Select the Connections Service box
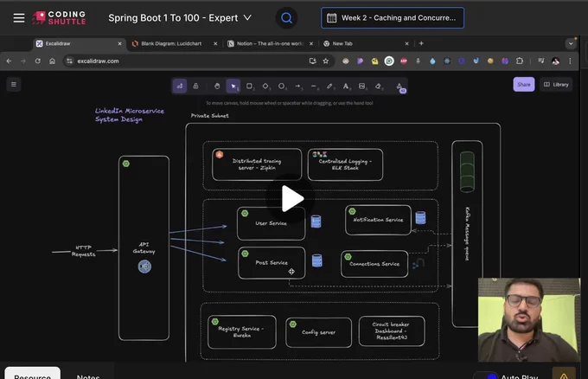588x379 pixels. pos(374,264)
